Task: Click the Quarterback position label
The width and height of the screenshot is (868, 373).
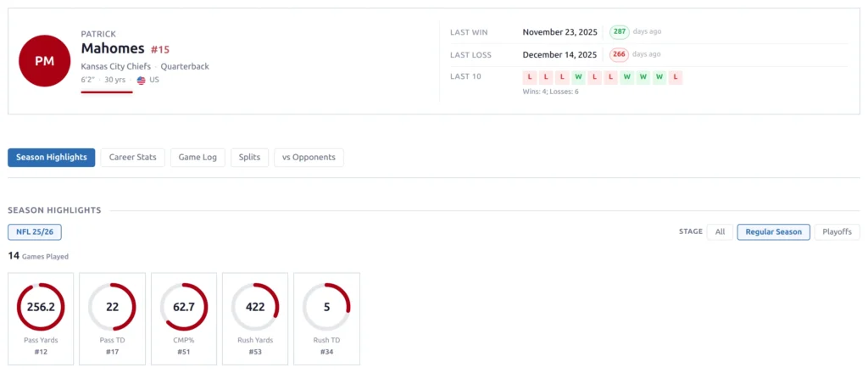Action: pyautogui.click(x=185, y=66)
